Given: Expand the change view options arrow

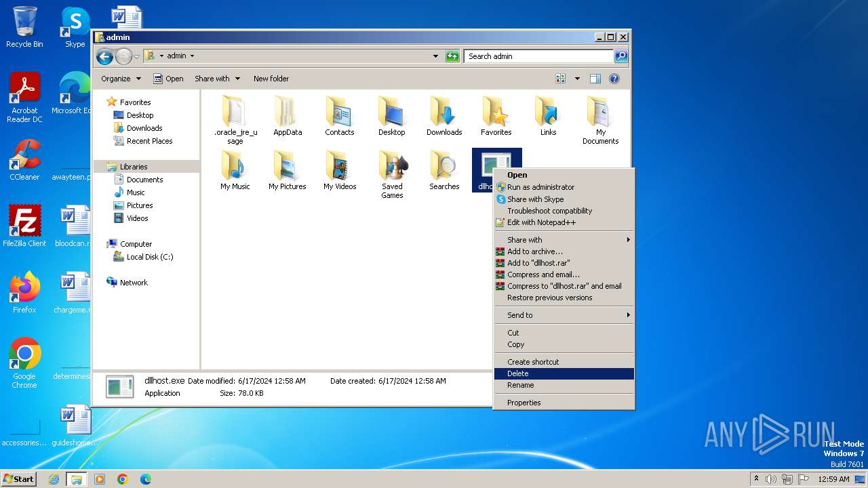Looking at the screenshot, I should [577, 79].
